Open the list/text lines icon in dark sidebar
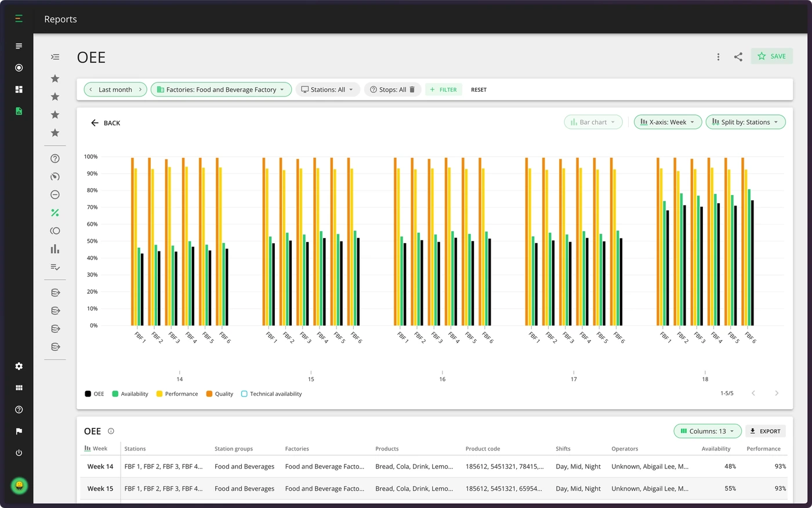This screenshot has height=508, width=812. [x=19, y=46]
